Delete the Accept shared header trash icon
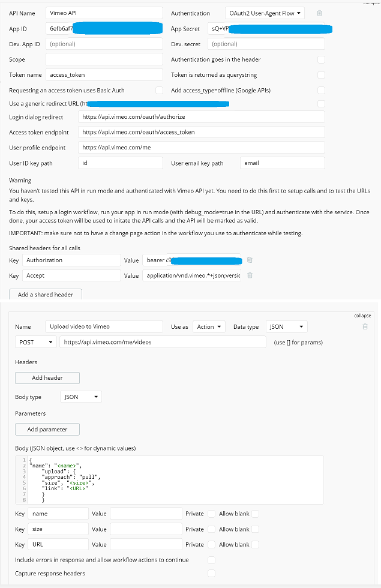 pyautogui.click(x=250, y=275)
